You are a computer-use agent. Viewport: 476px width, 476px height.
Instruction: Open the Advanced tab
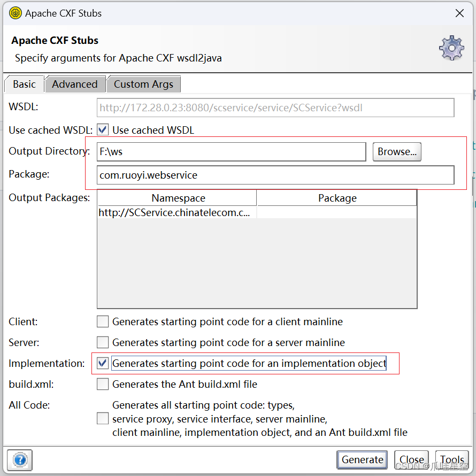pos(75,84)
